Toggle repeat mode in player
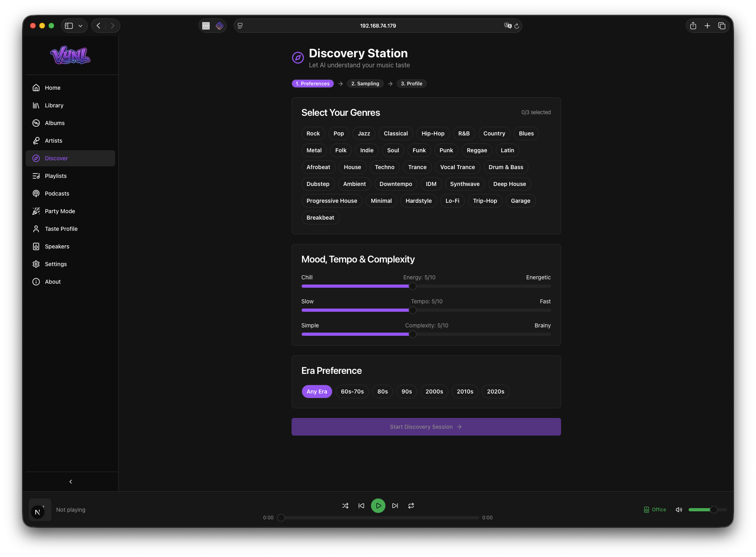This screenshot has width=756, height=557. tap(411, 506)
